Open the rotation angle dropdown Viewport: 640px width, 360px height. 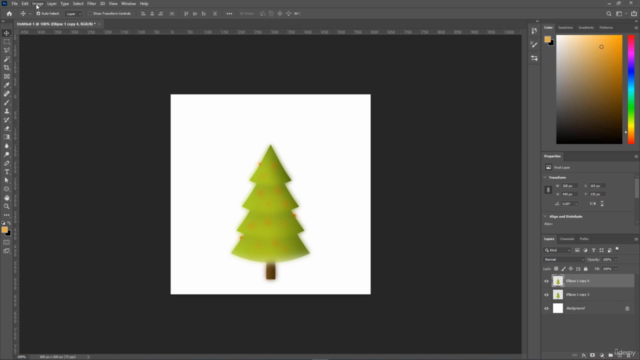coord(576,204)
